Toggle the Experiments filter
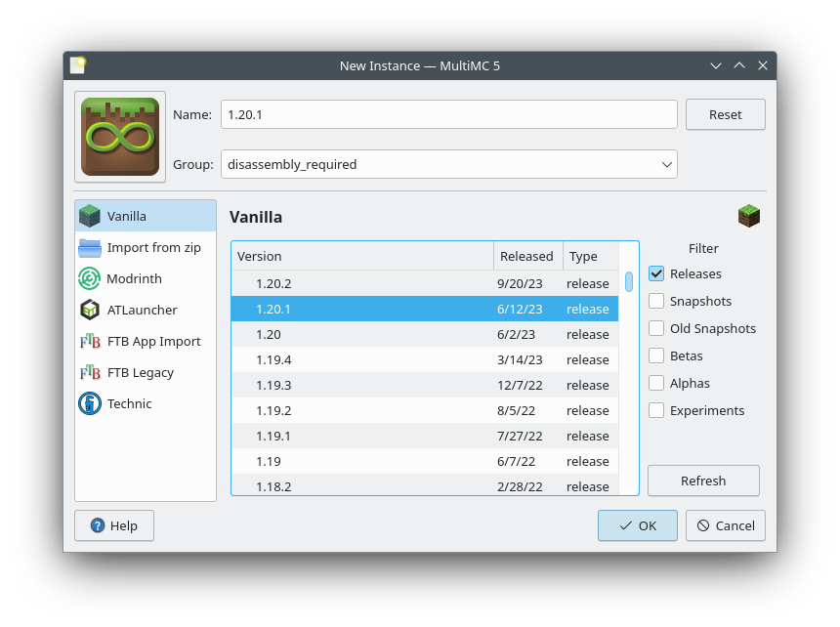This screenshot has height=627, width=840. click(656, 410)
